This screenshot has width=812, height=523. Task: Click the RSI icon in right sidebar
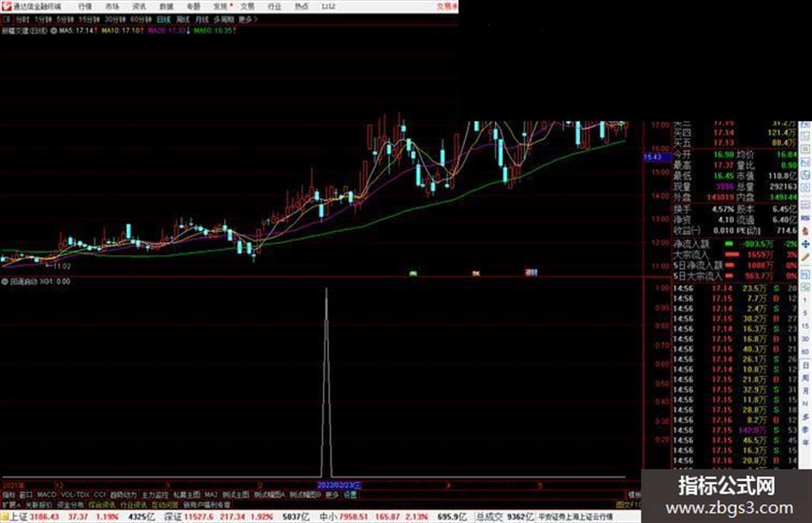pyautogui.click(x=805, y=218)
